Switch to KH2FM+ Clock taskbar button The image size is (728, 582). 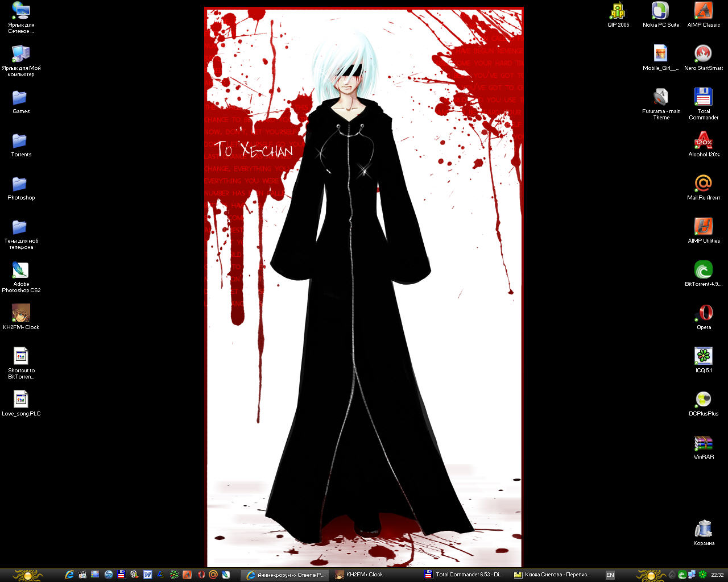click(375, 575)
